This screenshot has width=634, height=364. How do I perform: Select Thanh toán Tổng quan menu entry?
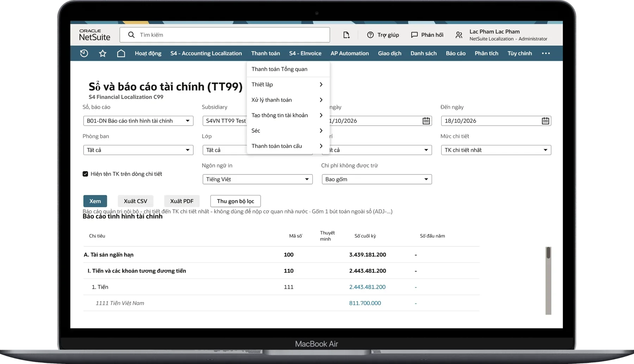point(288,69)
